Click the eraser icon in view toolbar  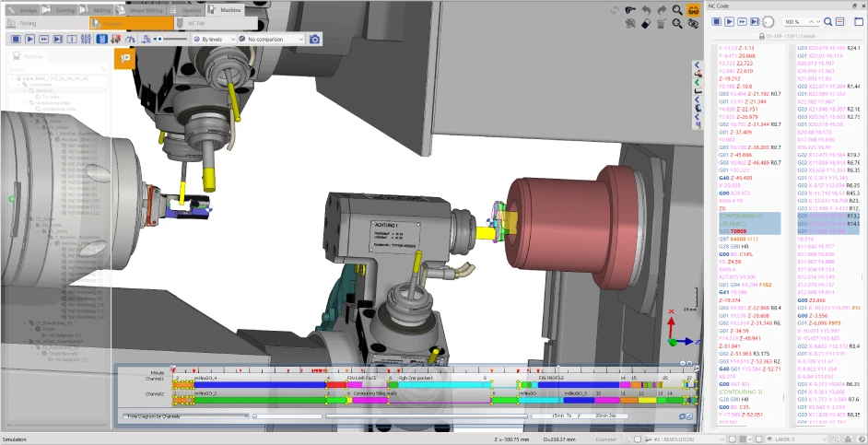(x=645, y=23)
